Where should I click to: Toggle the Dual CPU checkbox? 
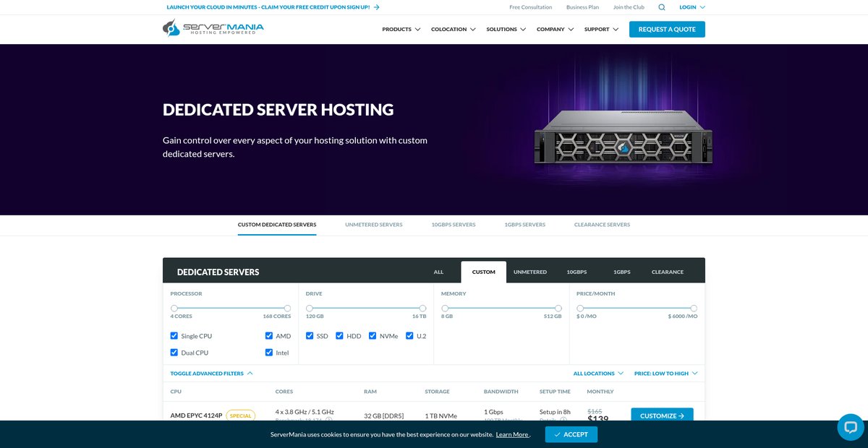click(174, 353)
